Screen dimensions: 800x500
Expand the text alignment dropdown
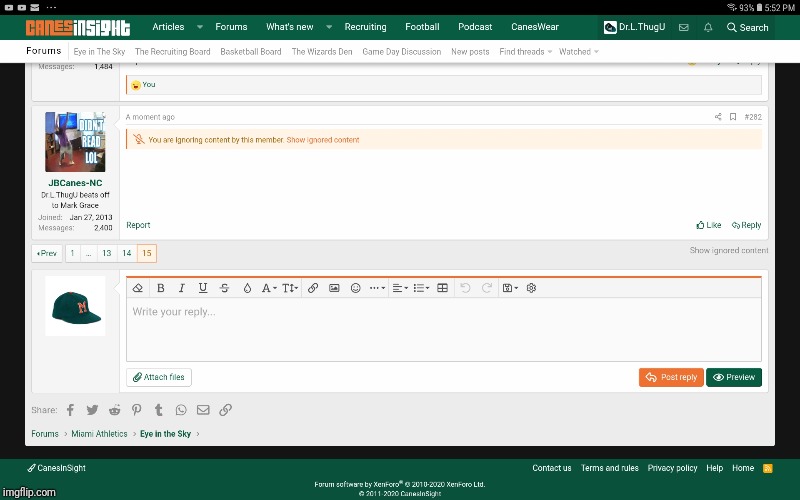pyautogui.click(x=399, y=288)
